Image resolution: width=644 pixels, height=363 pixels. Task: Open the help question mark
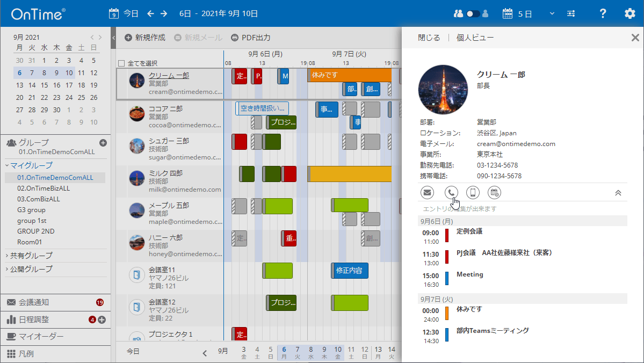click(x=603, y=13)
